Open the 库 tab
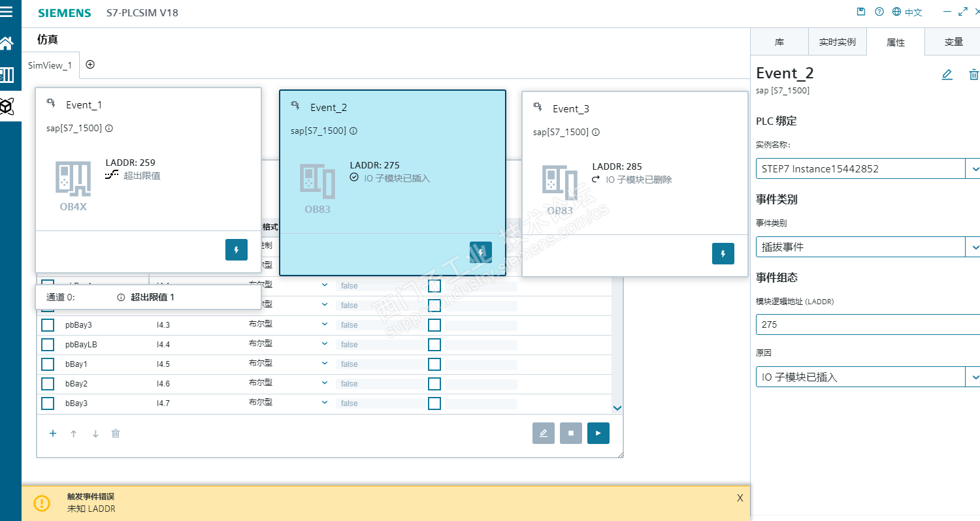 tap(779, 42)
